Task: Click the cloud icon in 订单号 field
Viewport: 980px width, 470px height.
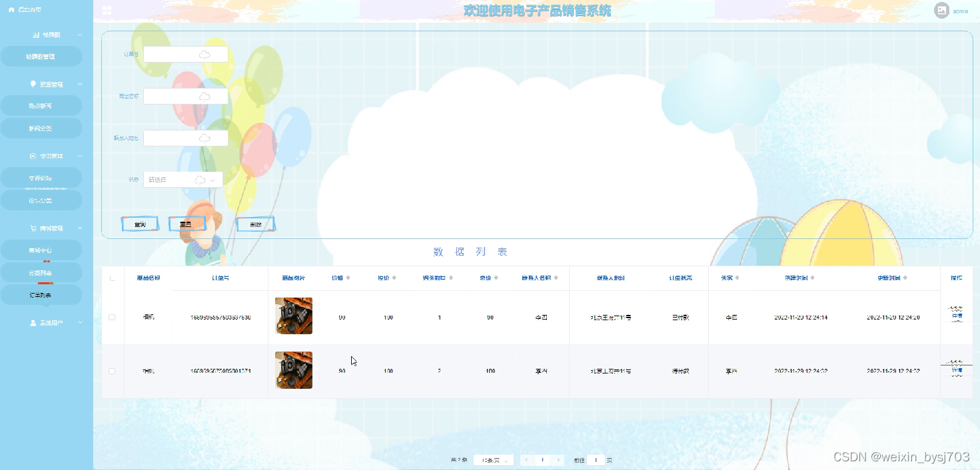Action: point(205,55)
